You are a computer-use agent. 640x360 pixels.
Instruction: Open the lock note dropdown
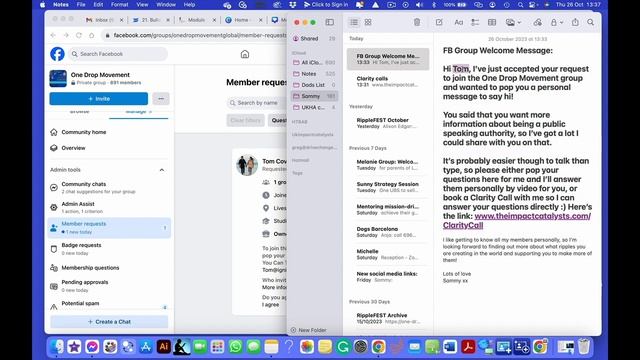557,22
